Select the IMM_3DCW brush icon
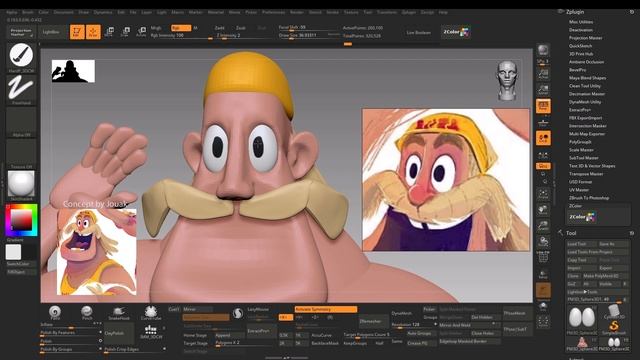Screen dimensions: 640x360 pos(151,332)
